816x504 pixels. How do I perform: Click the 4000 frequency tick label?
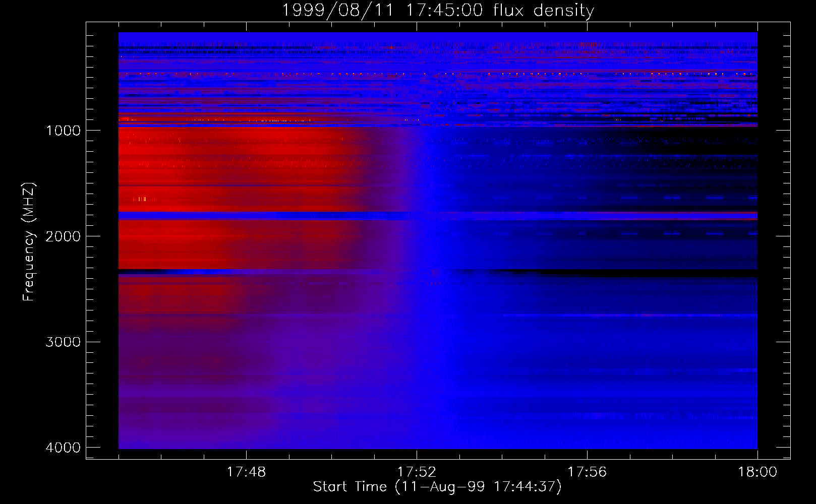click(63, 448)
